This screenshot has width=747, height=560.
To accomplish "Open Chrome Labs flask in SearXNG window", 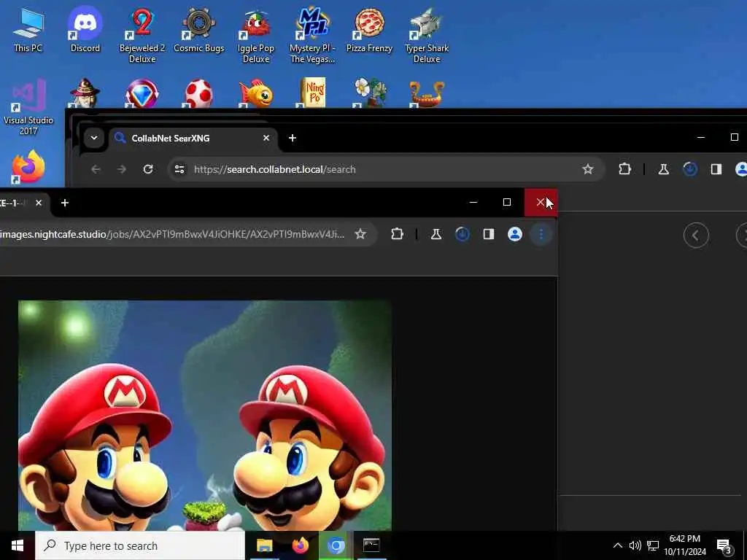I will (x=664, y=169).
